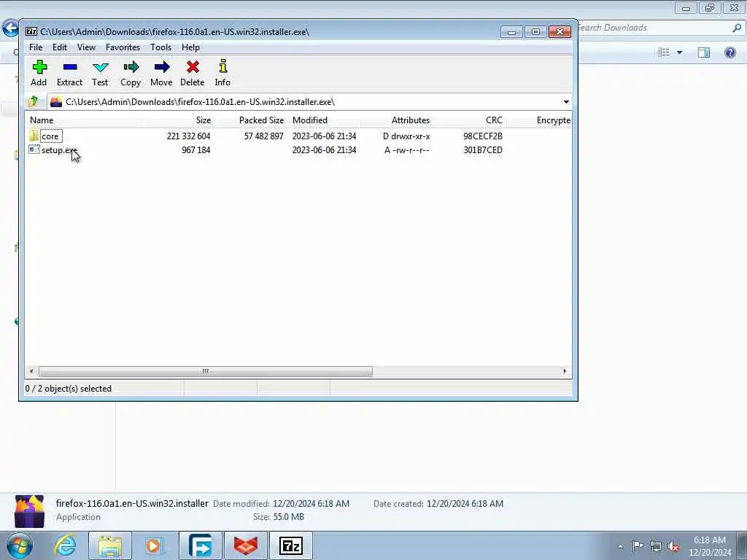This screenshot has height=560, width=747.
Task: Go up one folder level icon
Action: pyautogui.click(x=34, y=101)
